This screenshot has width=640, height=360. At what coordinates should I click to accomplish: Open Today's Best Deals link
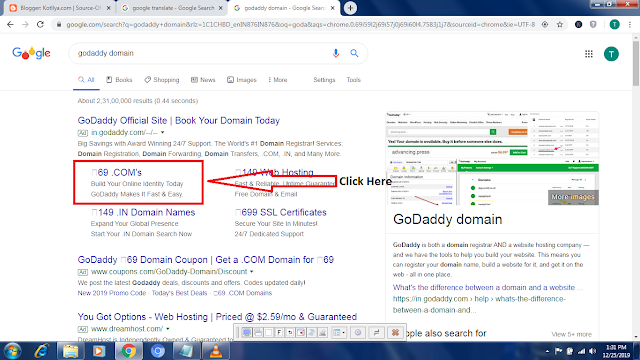[179, 293]
